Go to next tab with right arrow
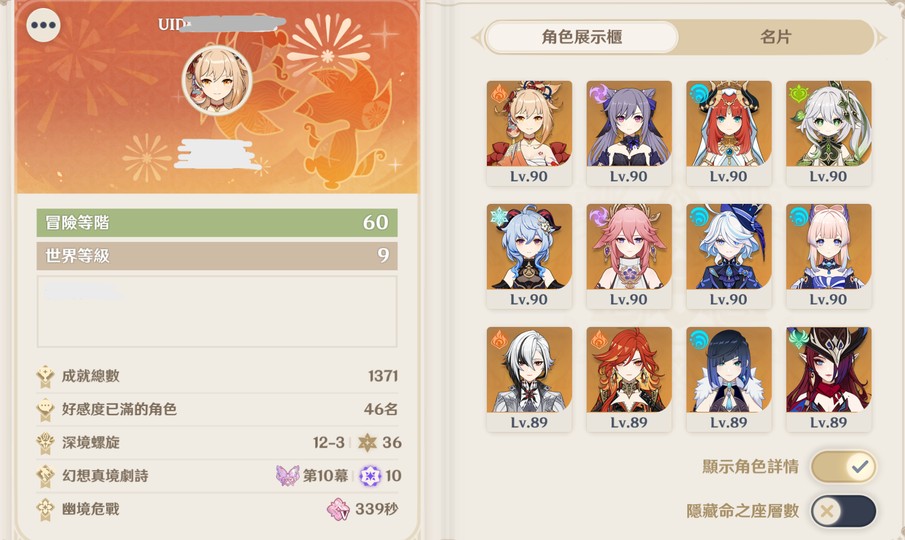905x540 pixels. point(880,38)
